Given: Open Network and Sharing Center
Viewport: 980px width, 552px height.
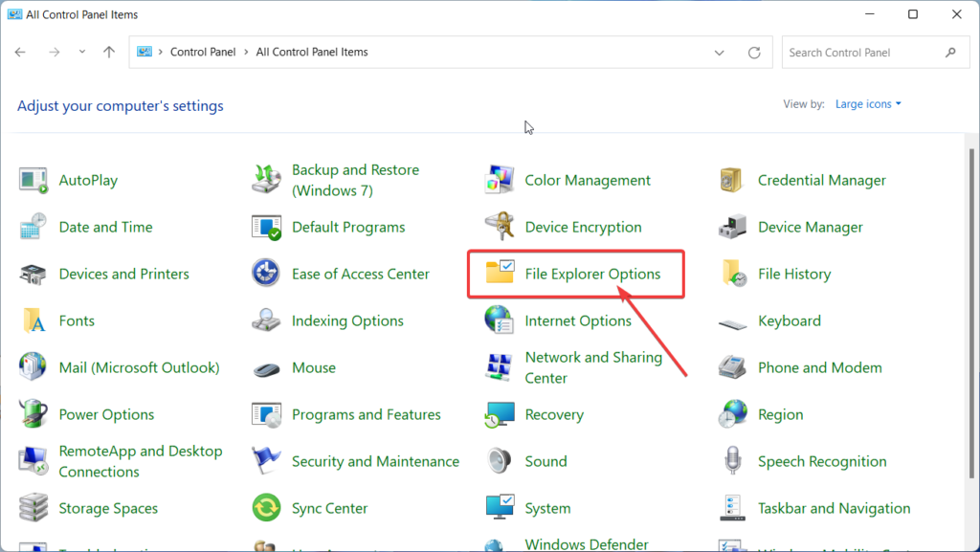Looking at the screenshot, I should pos(593,366).
